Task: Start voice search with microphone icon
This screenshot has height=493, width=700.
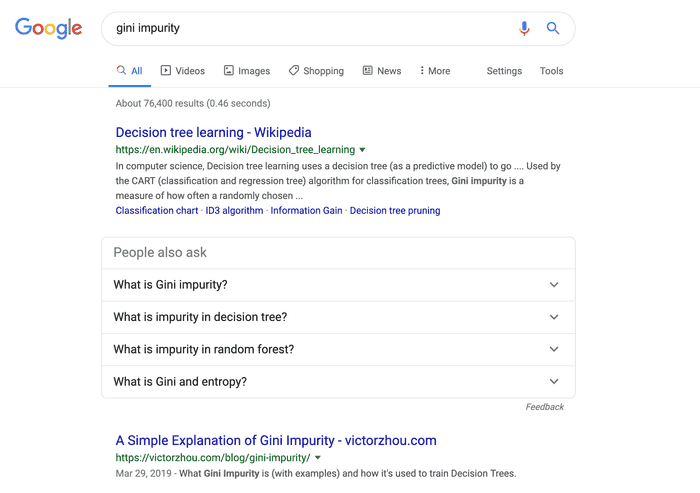Action: point(524,29)
